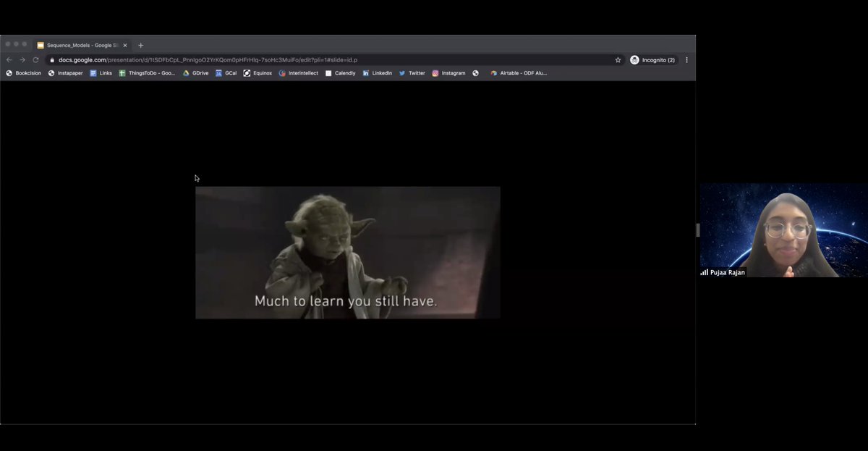Open the GCal bookmark

tap(226, 73)
